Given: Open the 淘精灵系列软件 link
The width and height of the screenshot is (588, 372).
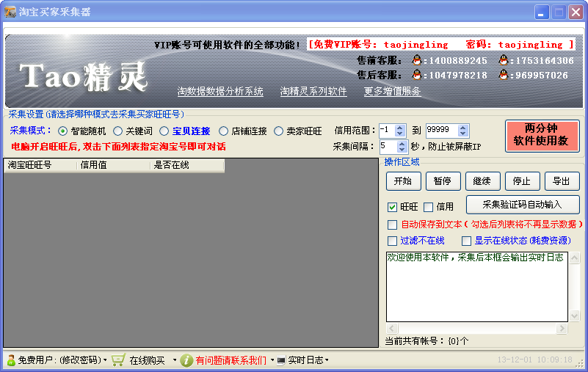Looking at the screenshot, I should (x=313, y=92).
